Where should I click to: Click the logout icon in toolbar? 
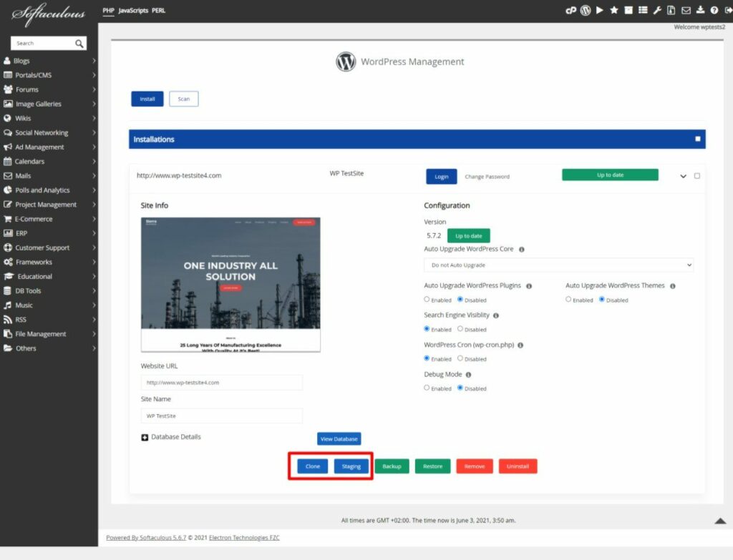click(x=728, y=10)
